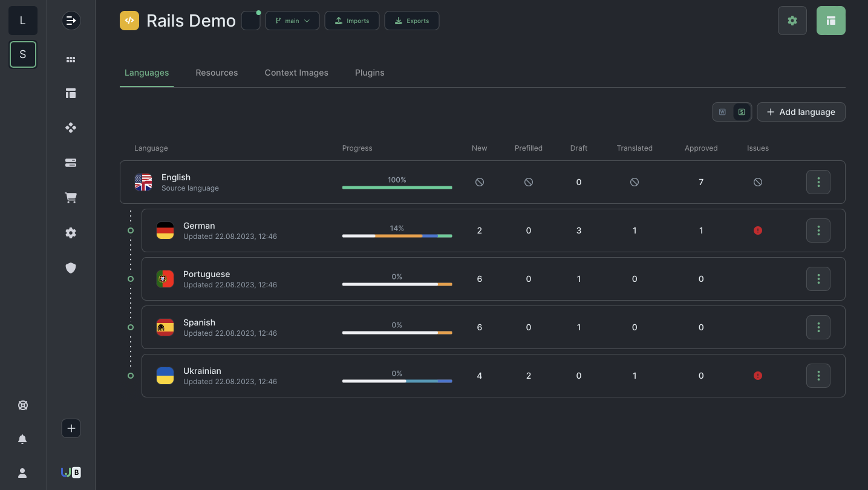
Task: Open Ukrainian row three-dot menu
Action: point(818,376)
